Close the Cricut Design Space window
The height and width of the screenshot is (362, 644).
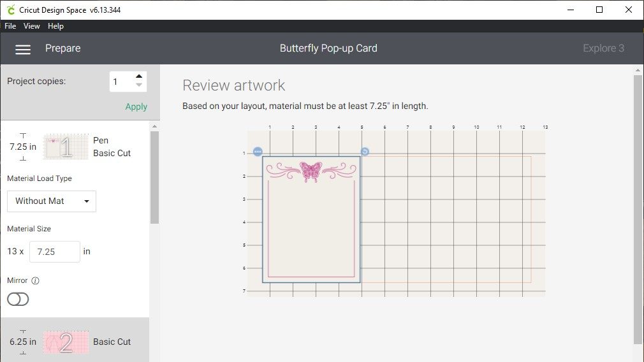tap(629, 10)
